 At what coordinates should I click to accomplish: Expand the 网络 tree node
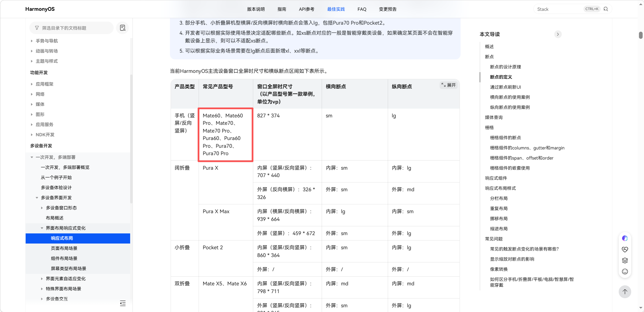tap(32, 94)
